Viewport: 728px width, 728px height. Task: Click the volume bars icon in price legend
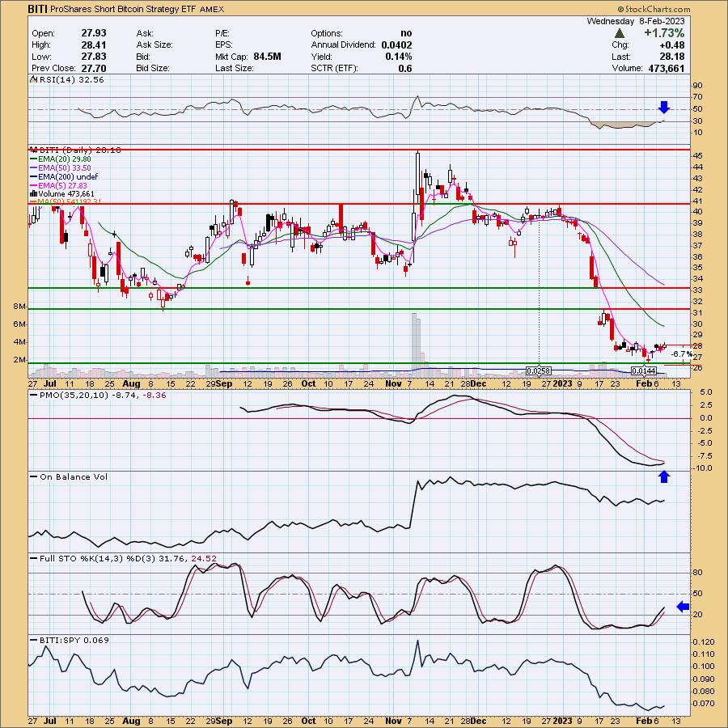click(x=34, y=193)
